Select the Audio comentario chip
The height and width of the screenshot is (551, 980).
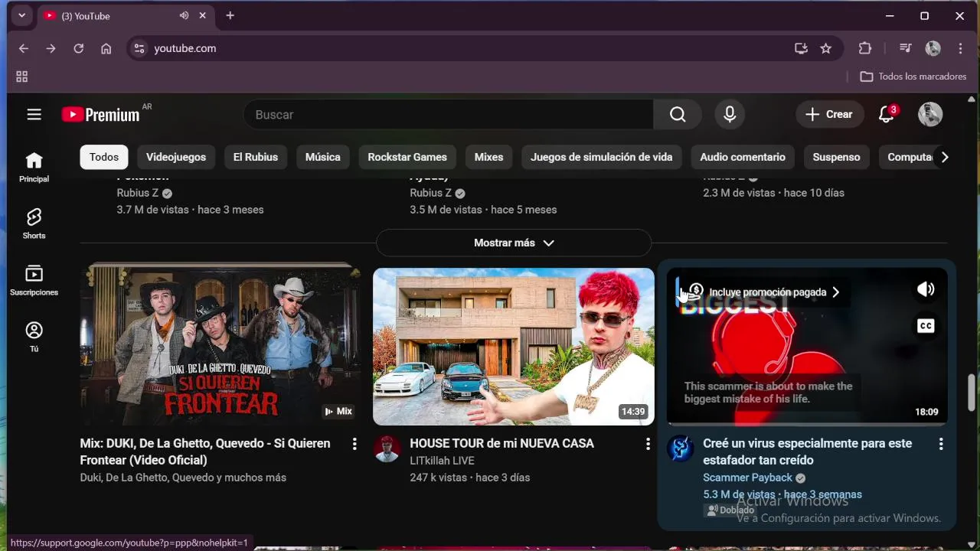(743, 157)
